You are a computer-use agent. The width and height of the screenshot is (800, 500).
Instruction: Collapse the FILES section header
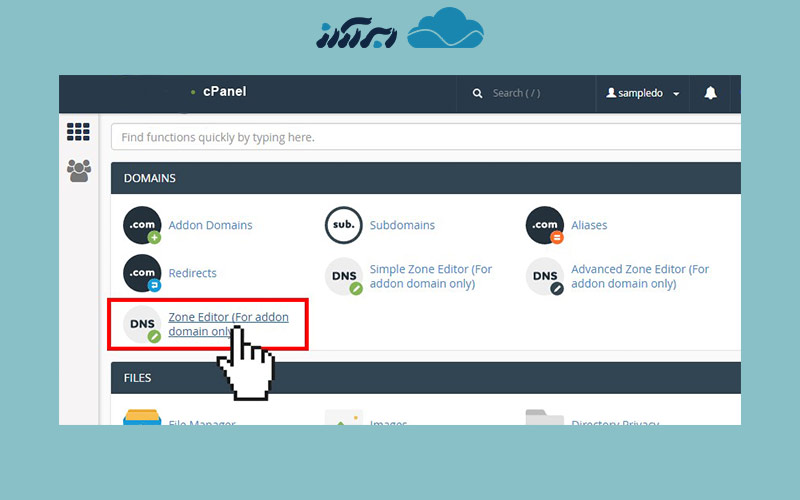(425, 378)
